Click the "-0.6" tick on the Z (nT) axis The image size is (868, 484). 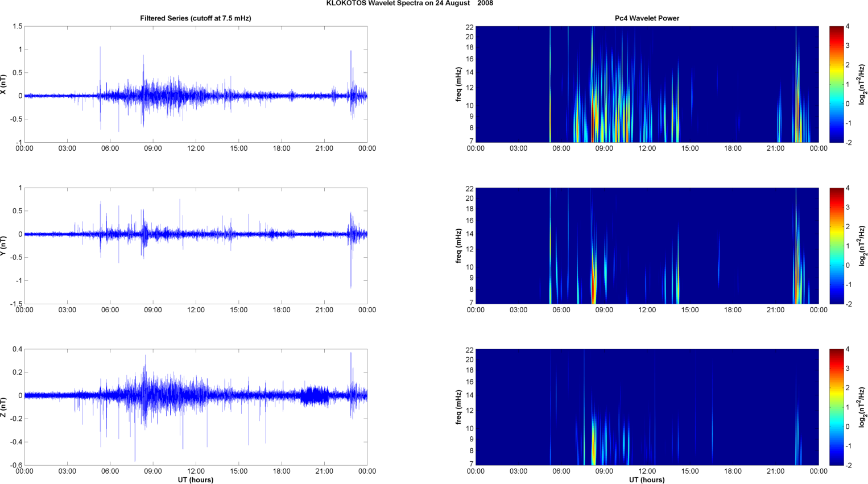(x=16, y=465)
